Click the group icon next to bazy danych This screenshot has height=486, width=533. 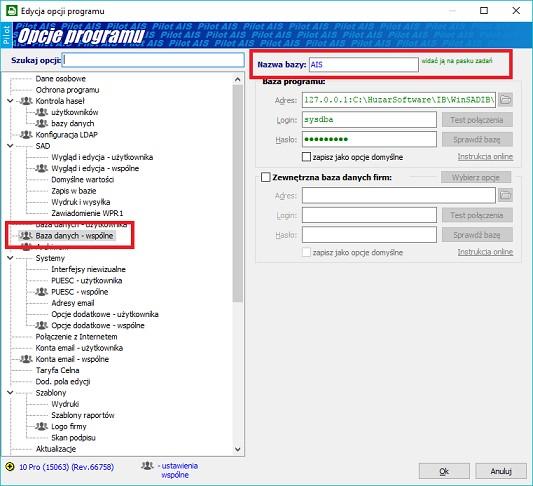coord(41,123)
